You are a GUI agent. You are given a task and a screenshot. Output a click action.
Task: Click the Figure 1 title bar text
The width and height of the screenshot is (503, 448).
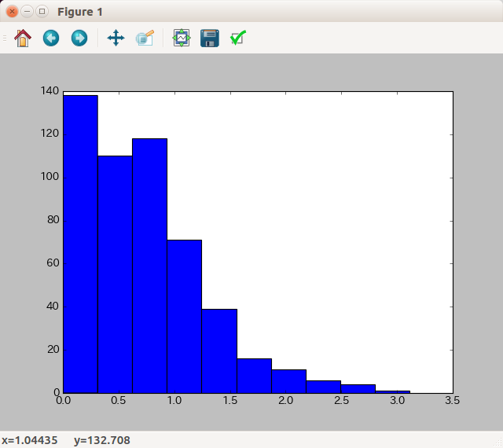[x=79, y=12]
